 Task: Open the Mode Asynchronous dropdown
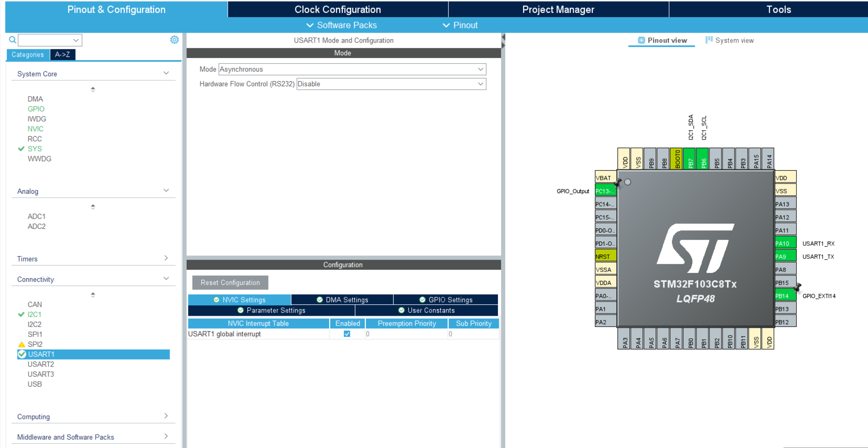352,69
